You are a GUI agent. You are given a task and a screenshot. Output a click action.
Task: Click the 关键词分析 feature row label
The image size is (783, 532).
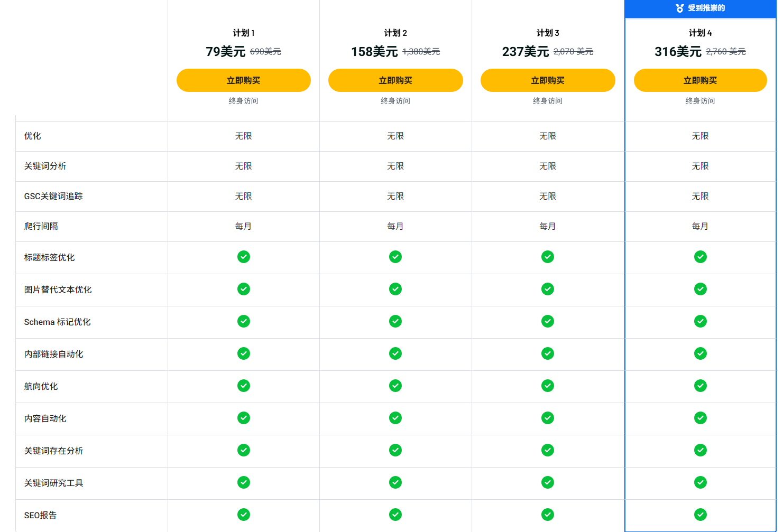pos(45,166)
